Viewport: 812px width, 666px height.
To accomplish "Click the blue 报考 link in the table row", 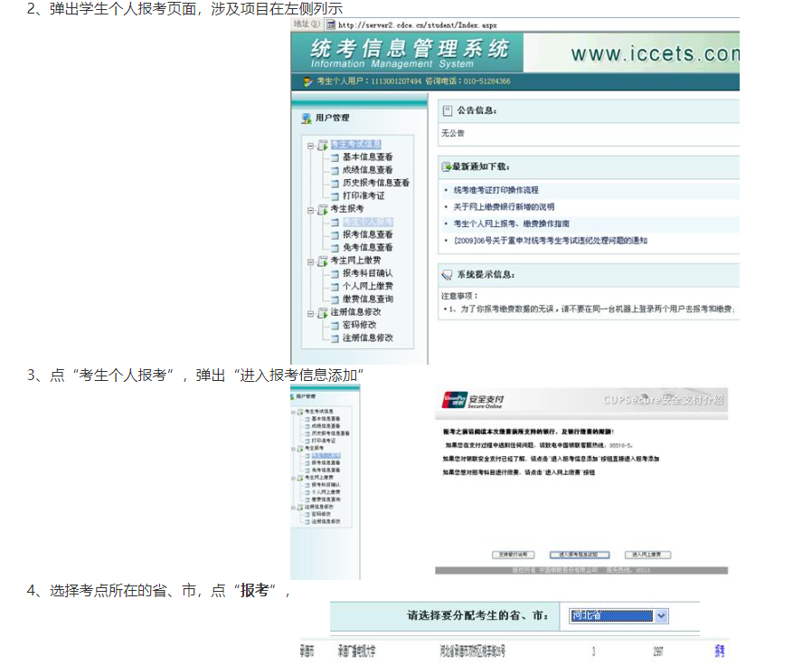I will tap(719, 651).
